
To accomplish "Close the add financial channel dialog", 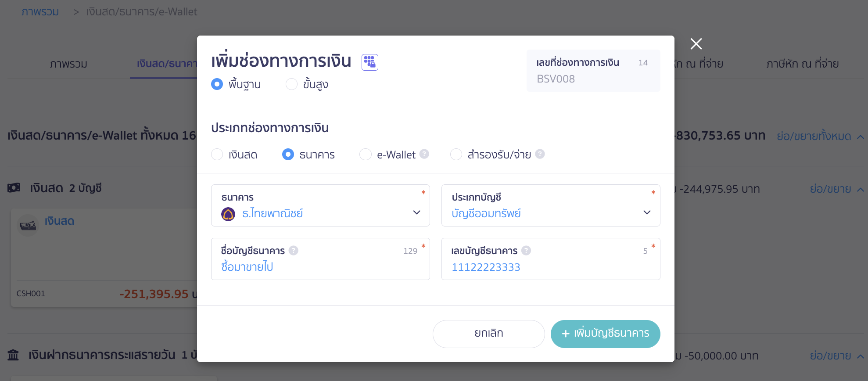I will [696, 43].
